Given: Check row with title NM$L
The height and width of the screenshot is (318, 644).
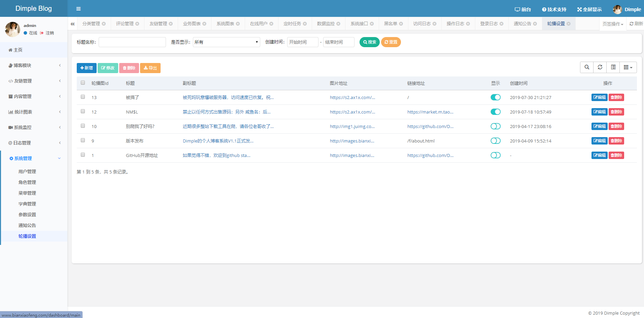Looking at the screenshot, I should 83,111.
